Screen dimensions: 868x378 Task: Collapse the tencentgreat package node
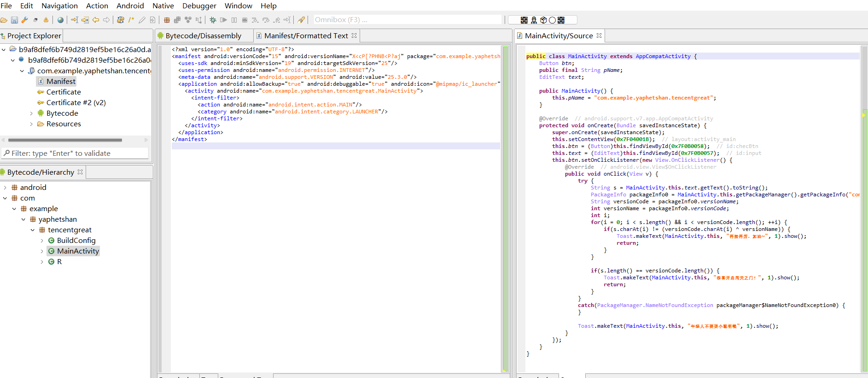pos(33,230)
